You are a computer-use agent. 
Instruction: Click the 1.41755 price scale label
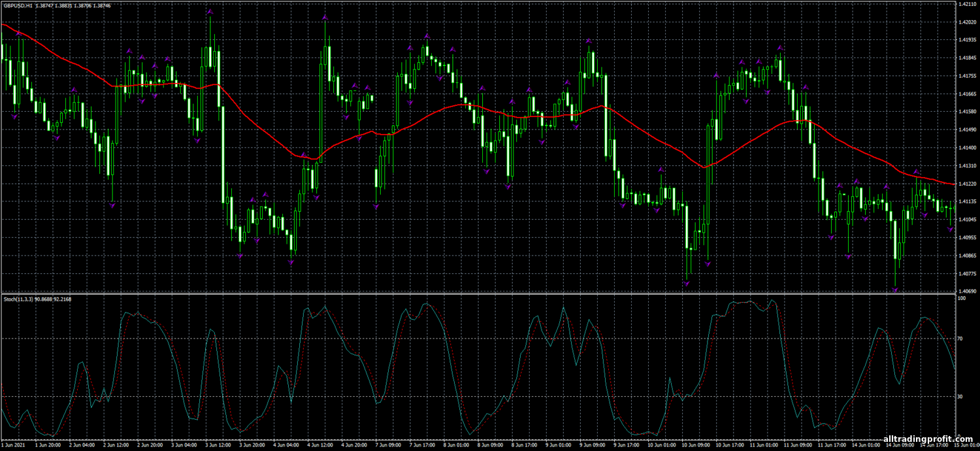click(968, 76)
